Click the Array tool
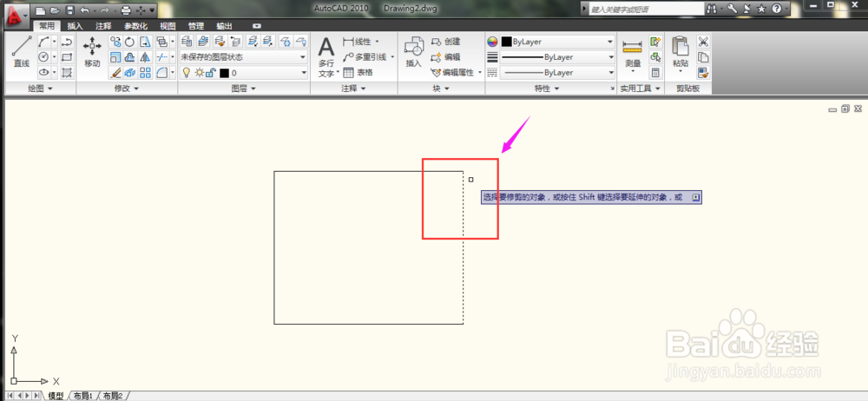Viewport: 868px width, 401px height. [x=145, y=72]
